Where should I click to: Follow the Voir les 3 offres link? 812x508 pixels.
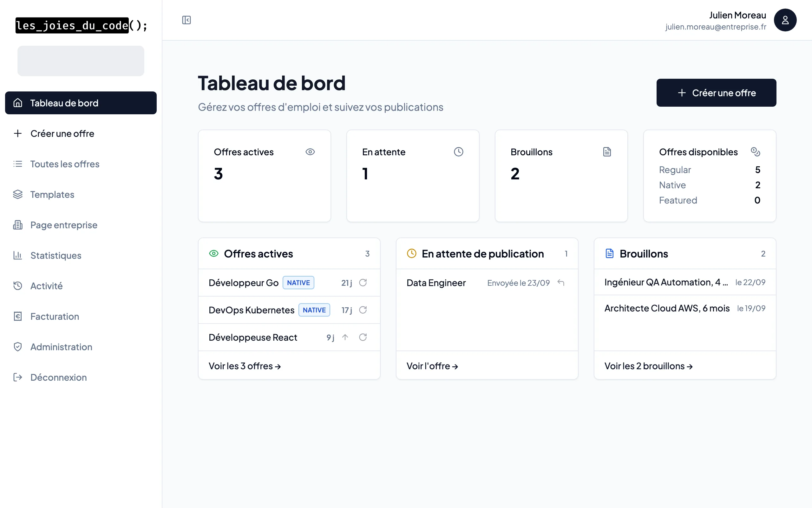tap(245, 366)
